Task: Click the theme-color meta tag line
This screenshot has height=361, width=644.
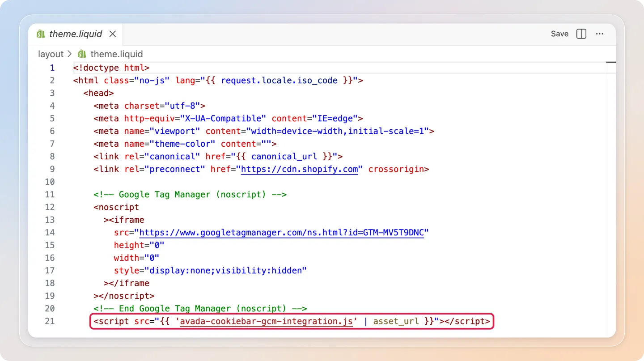Action: tap(185, 144)
